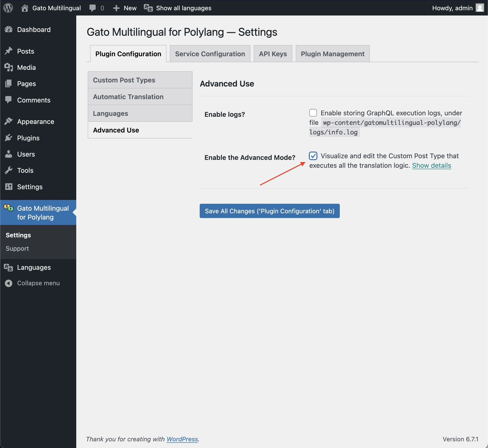This screenshot has width=488, height=448.
Task: Open the Automatic Translation settings section
Action: (128, 97)
